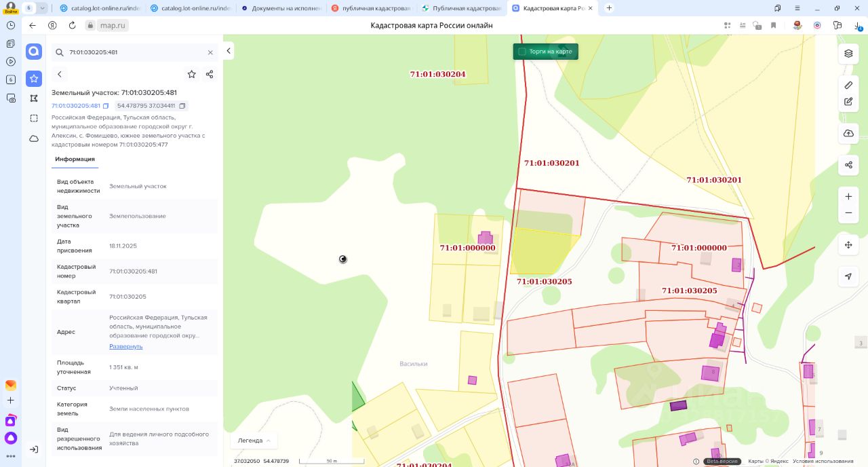Open a new browser tab
This screenshot has width=868, height=467.
pyautogui.click(x=609, y=8)
